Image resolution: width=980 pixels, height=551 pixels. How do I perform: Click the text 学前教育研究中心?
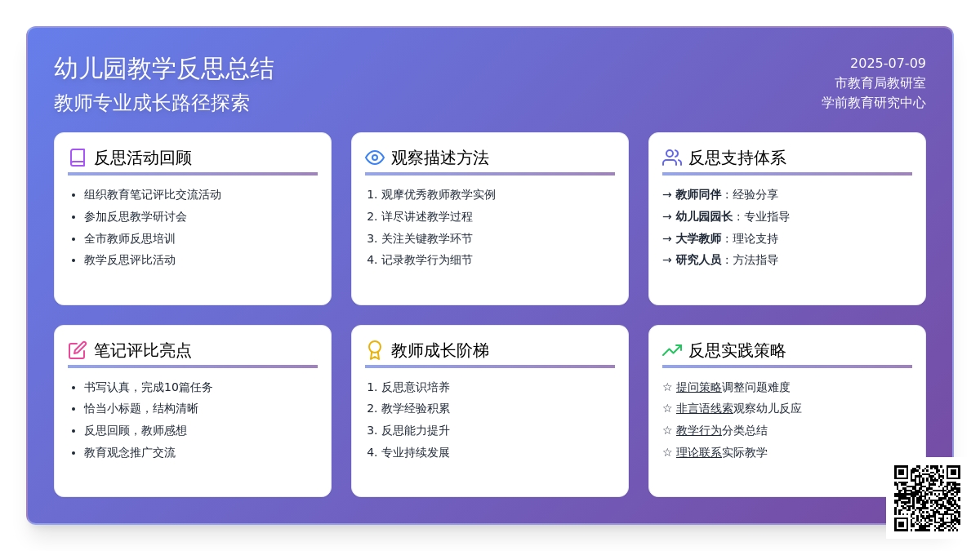[874, 103]
